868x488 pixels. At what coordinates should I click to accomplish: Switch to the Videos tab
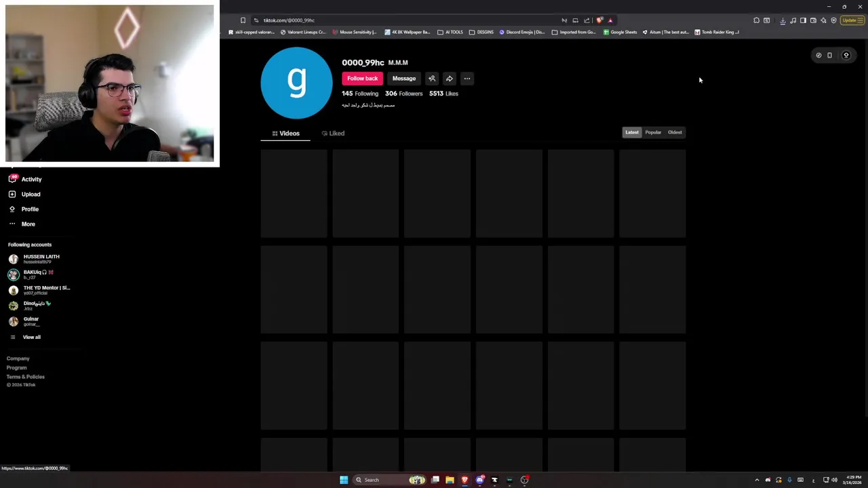[285, 134]
